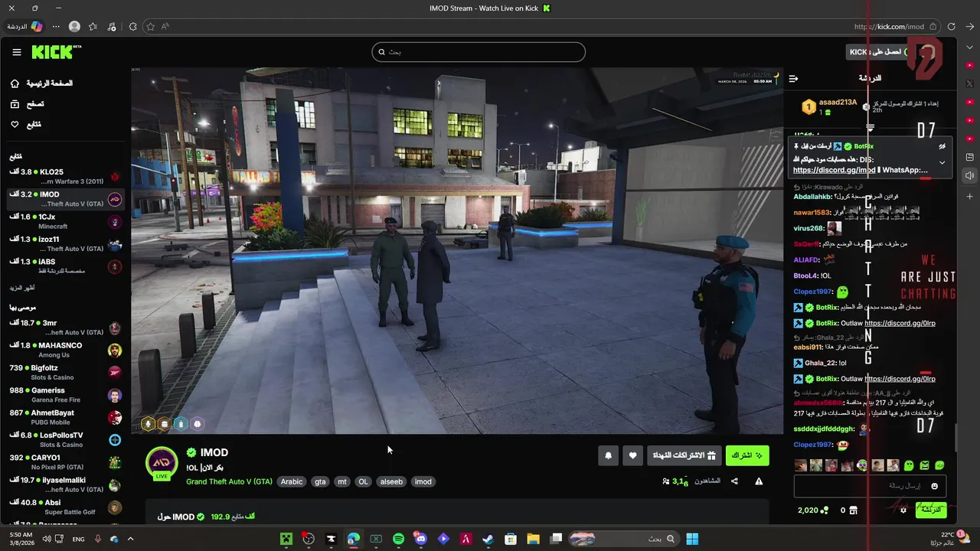
Task: Select the OL tag
Action: pos(364,481)
